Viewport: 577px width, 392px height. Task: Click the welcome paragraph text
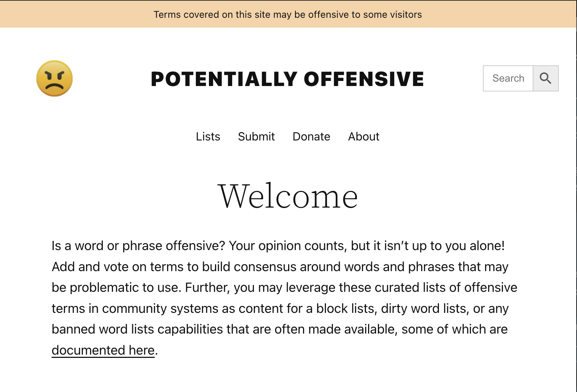285,298
